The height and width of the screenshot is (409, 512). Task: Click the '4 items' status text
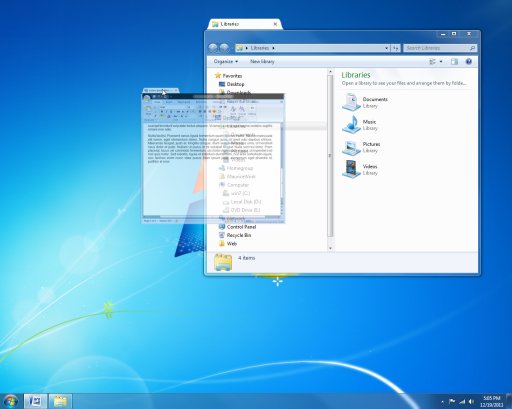coord(247,258)
